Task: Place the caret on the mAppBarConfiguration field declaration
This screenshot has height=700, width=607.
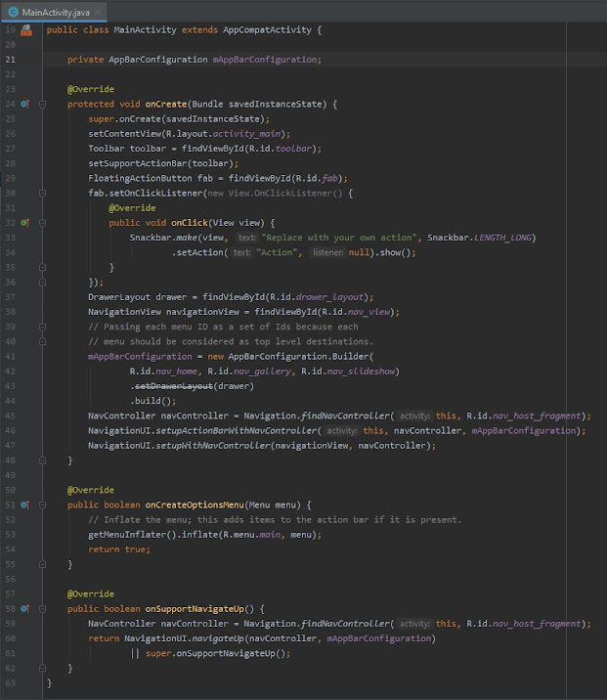Action: (x=265, y=60)
